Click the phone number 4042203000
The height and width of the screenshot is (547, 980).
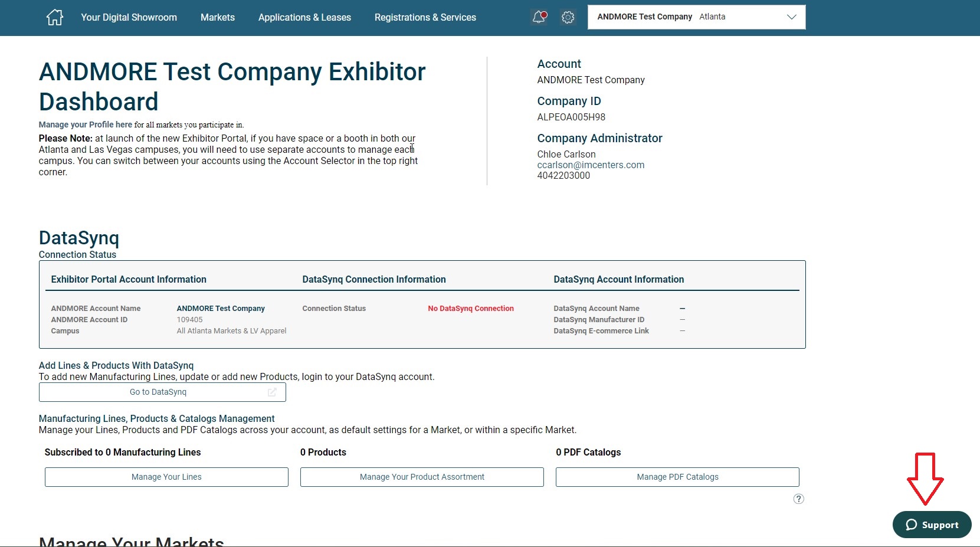[x=563, y=176]
